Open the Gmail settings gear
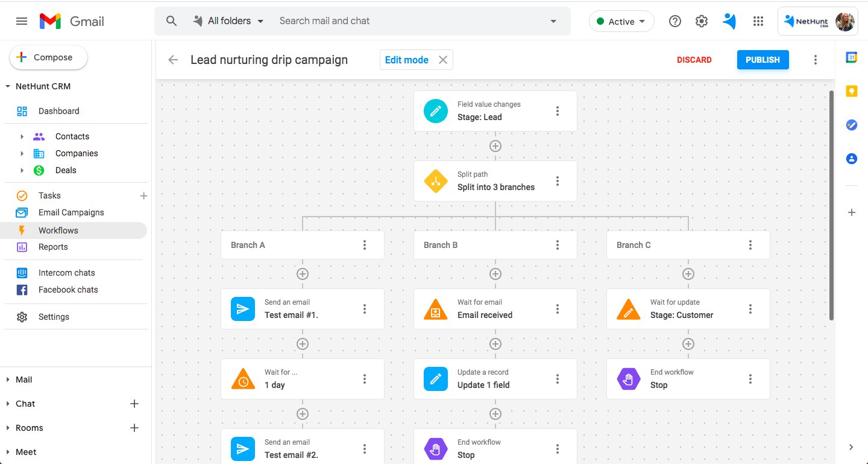This screenshot has width=868, height=464. pyautogui.click(x=701, y=21)
